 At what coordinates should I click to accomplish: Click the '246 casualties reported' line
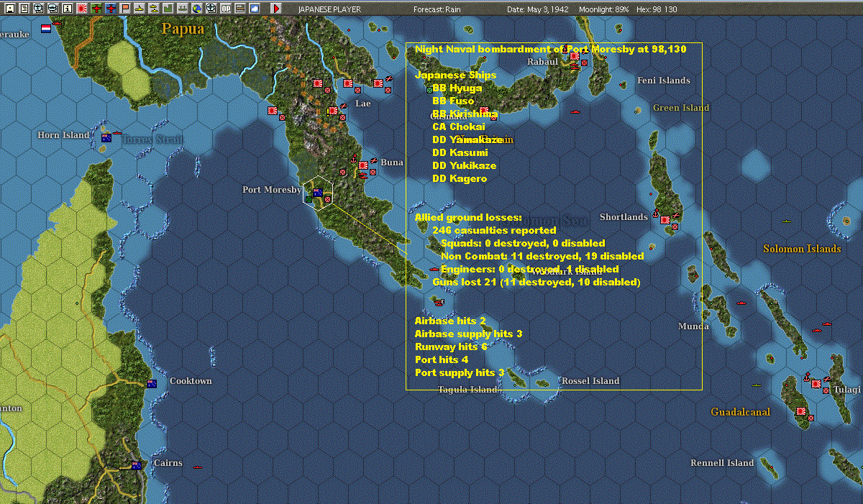[x=494, y=231]
